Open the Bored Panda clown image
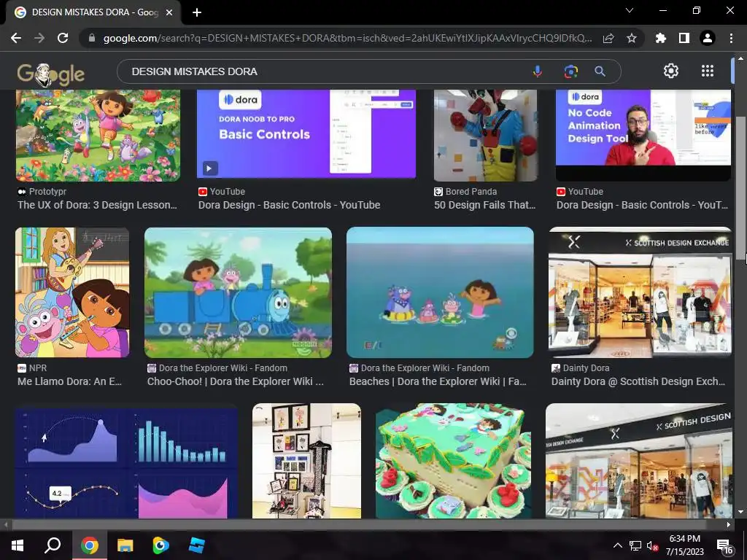The image size is (747, 560). (485, 136)
